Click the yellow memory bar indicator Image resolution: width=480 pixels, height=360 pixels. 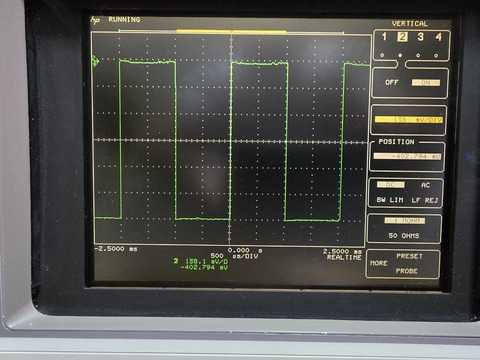tap(231, 32)
